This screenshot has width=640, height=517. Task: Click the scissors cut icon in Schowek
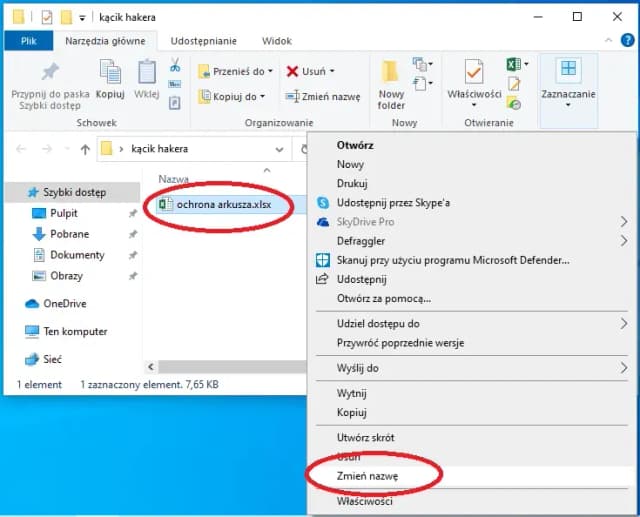point(175,65)
